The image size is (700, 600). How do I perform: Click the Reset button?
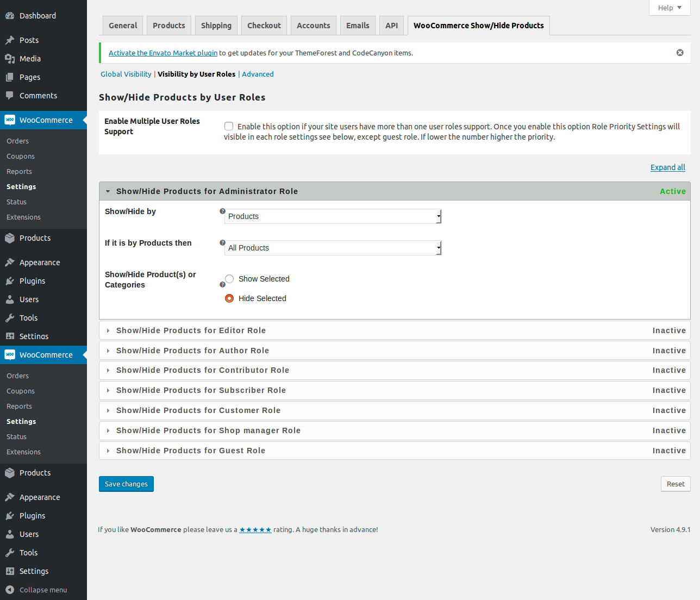pyautogui.click(x=676, y=484)
